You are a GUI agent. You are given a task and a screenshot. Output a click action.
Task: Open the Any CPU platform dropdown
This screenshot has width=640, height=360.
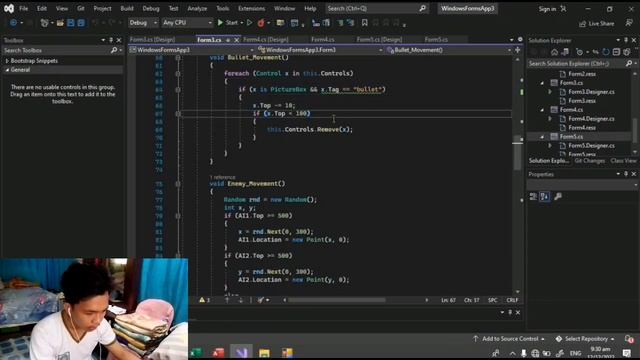click(x=187, y=23)
